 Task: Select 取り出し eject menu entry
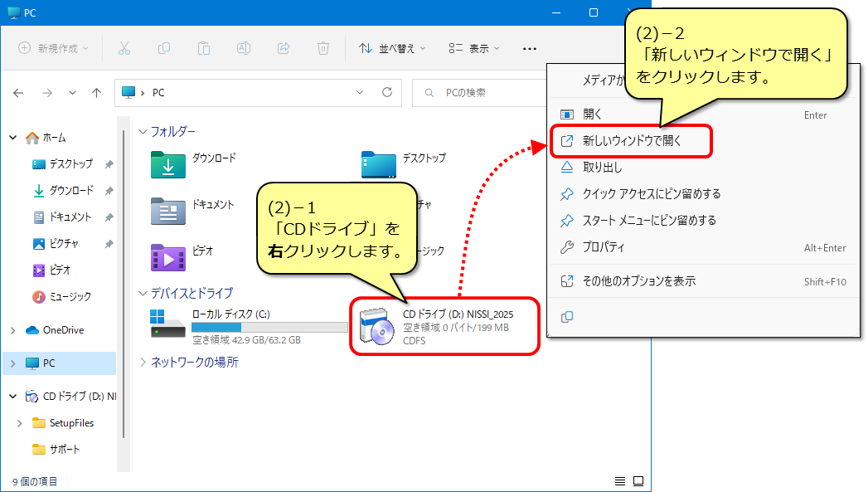(x=602, y=168)
